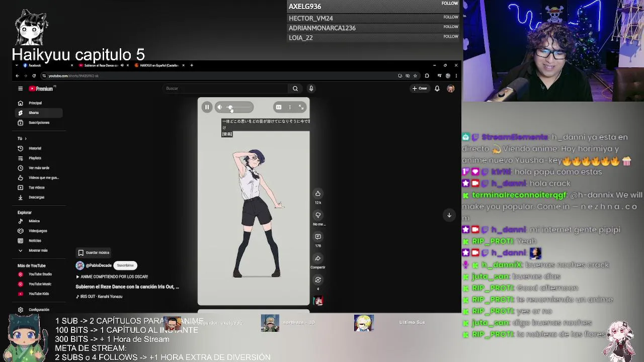This screenshot has height=362, width=644.
Task: Enter fullscreen on the Short
Action: pyautogui.click(x=301, y=107)
